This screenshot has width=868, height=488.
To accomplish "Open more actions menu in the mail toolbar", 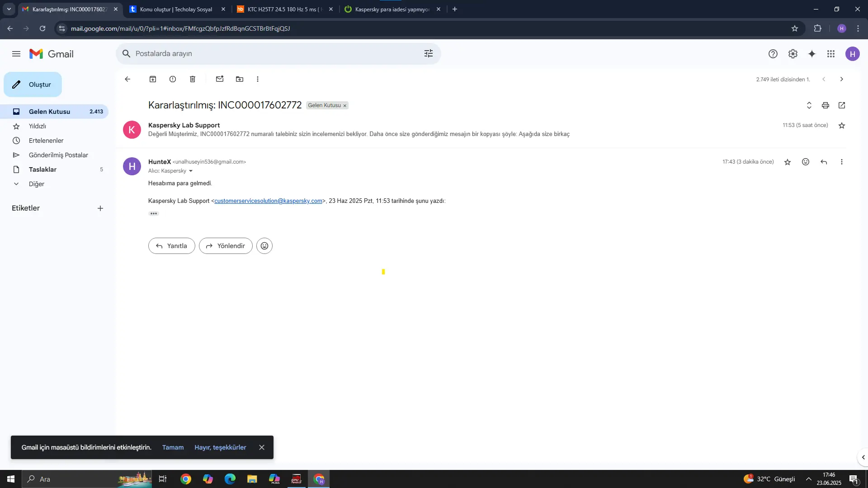I will coord(258,79).
